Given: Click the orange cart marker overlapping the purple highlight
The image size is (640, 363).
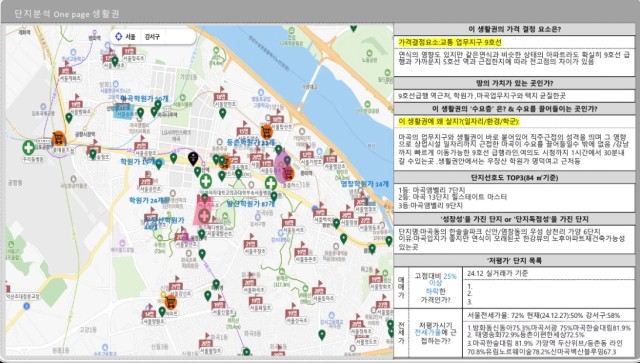Looking at the screenshot, I should [288, 173].
